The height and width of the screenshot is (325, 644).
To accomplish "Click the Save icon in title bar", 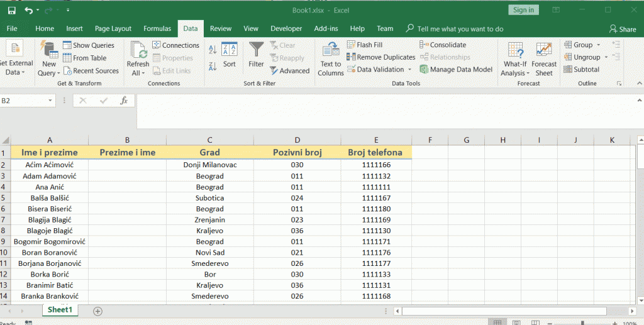I will click(11, 10).
